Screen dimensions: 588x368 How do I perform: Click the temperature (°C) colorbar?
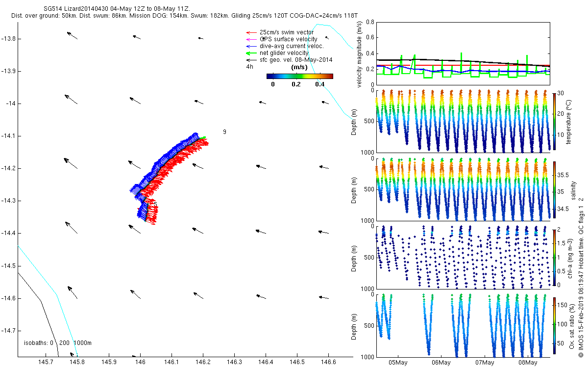coord(554,120)
